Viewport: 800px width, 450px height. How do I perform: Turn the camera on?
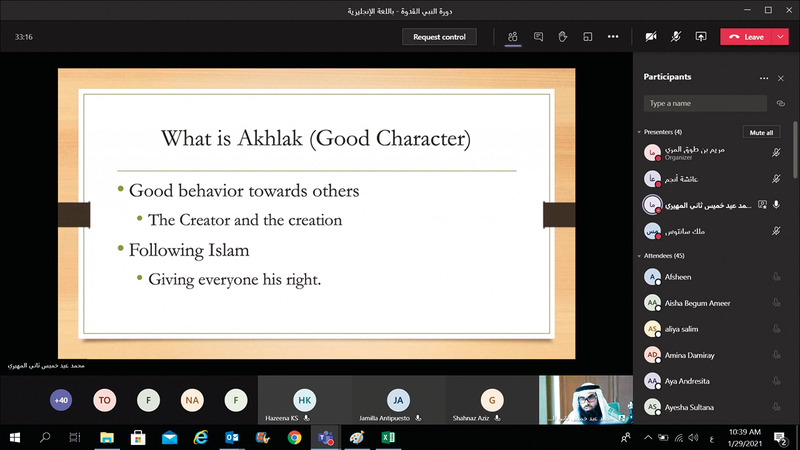(x=651, y=37)
